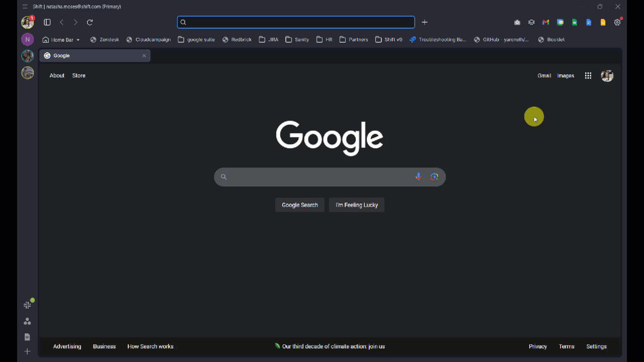Open the stacked layers icon
Viewport: 644px width, 362px height.
(531, 22)
